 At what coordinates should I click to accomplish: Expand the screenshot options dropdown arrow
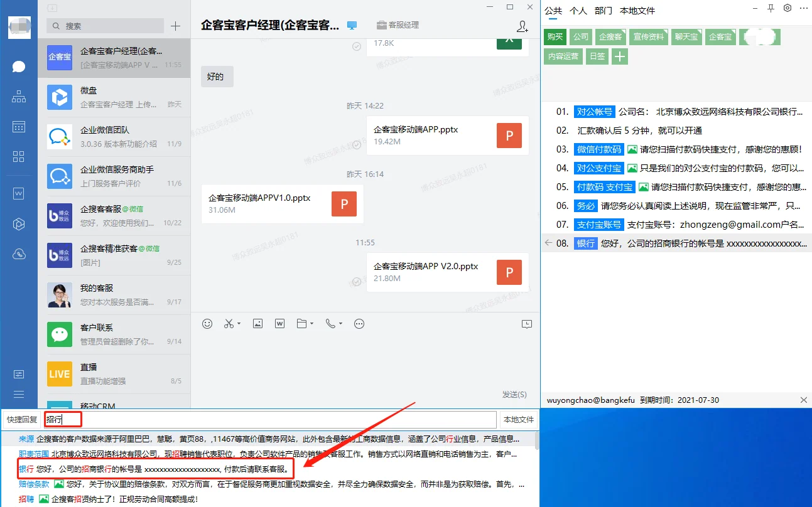click(x=239, y=324)
